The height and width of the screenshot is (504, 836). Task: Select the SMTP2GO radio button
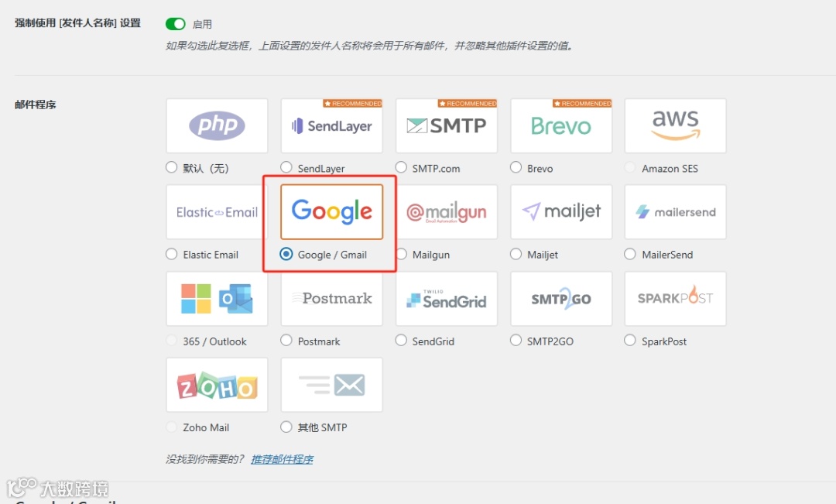click(x=516, y=341)
